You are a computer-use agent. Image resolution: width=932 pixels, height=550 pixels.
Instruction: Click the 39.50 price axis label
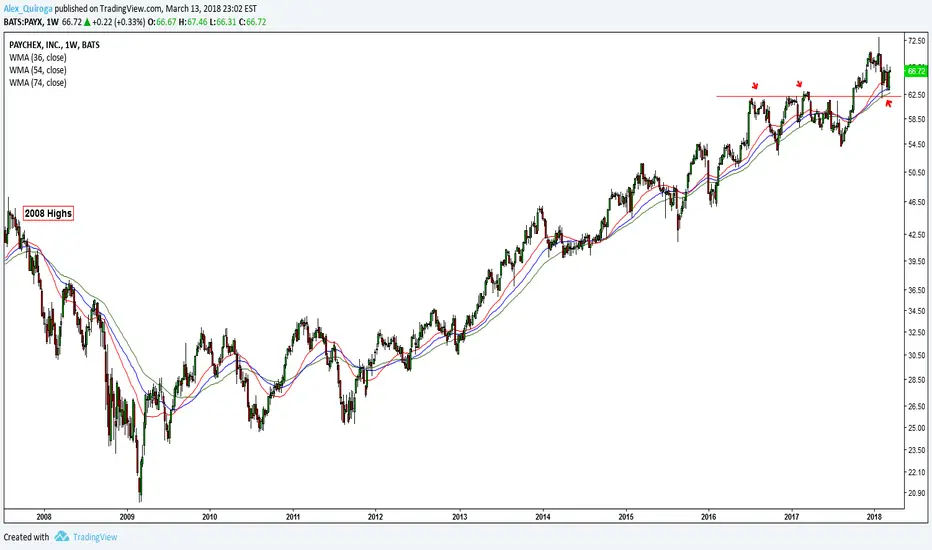pos(917,261)
